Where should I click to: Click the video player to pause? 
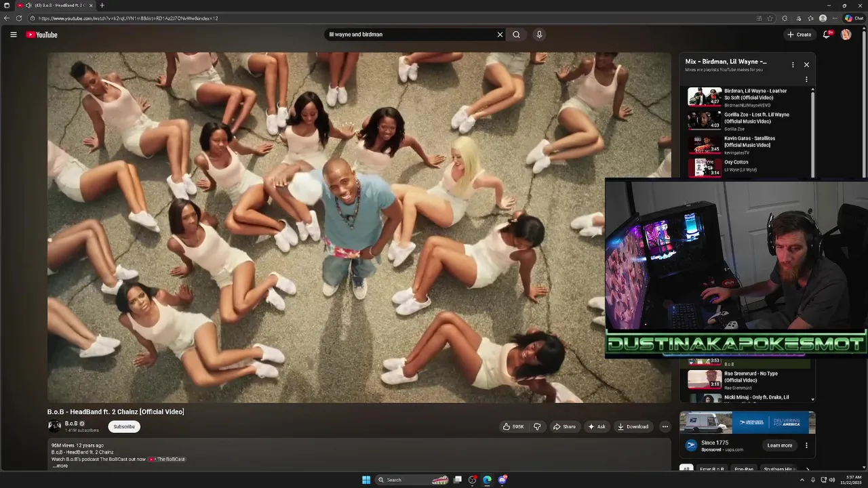(359, 228)
